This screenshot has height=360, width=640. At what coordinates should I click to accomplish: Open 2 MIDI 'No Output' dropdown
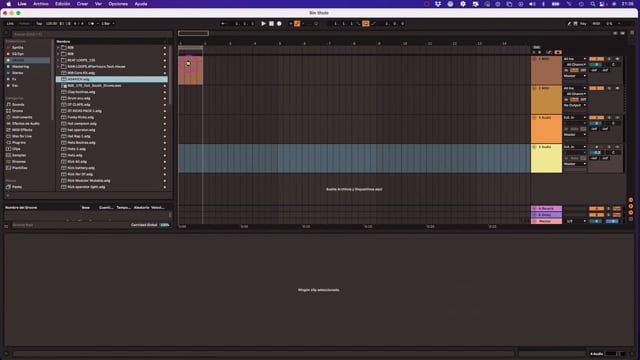(575, 105)
